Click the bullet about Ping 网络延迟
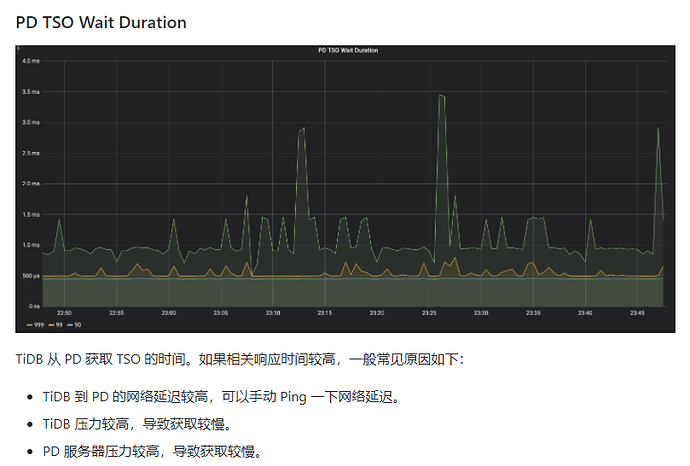Viewport: 690px width, 466px height. (x=221, y=397)
